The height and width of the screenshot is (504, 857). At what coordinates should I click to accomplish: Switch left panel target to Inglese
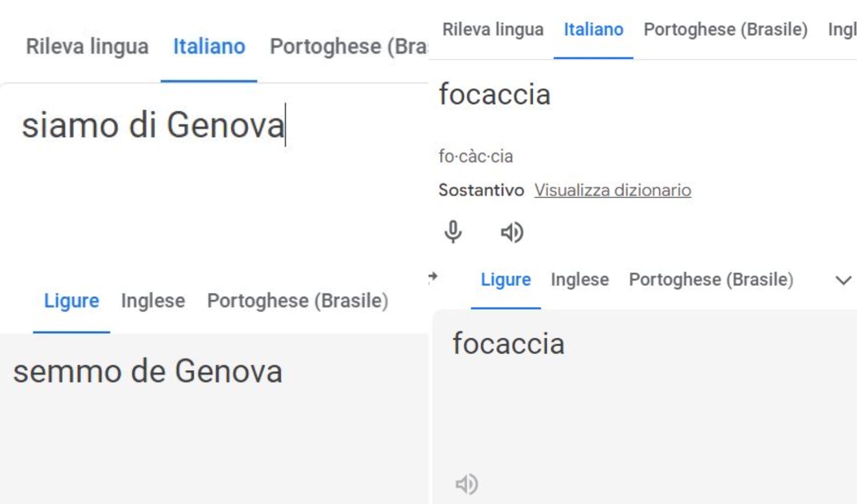tap(153, 301)
